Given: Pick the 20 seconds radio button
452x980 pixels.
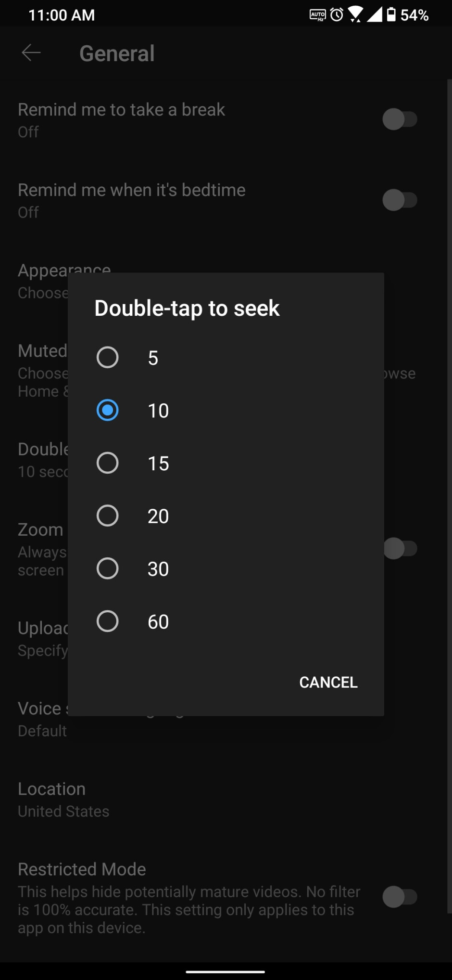Looking at the screenshot, I should [x=108, y=516].
